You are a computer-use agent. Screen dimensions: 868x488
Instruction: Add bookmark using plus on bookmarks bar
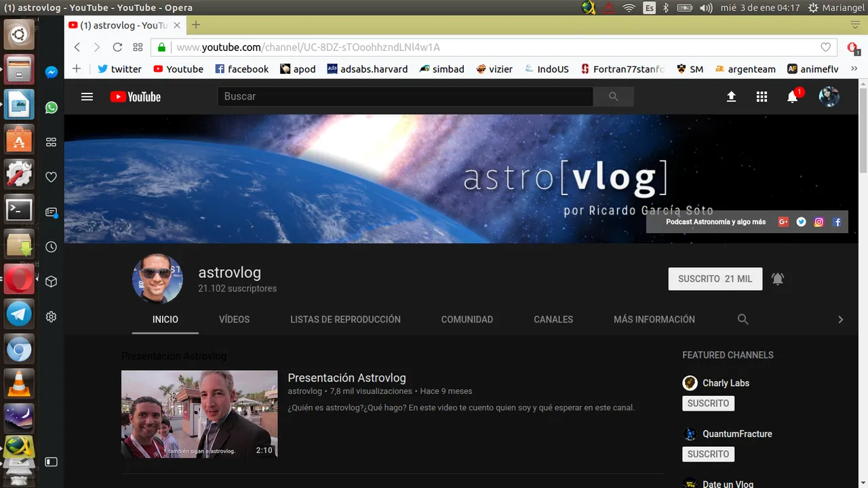pyautogui.click(x=76, y=68)
